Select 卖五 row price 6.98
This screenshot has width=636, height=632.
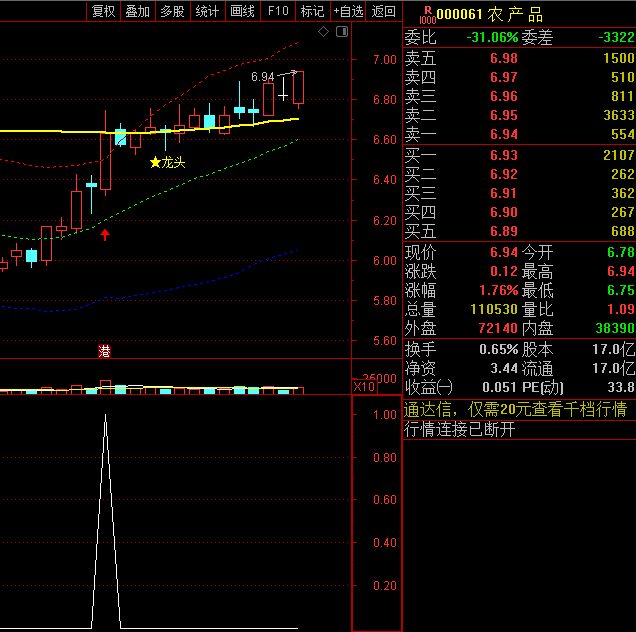point(504,58)
